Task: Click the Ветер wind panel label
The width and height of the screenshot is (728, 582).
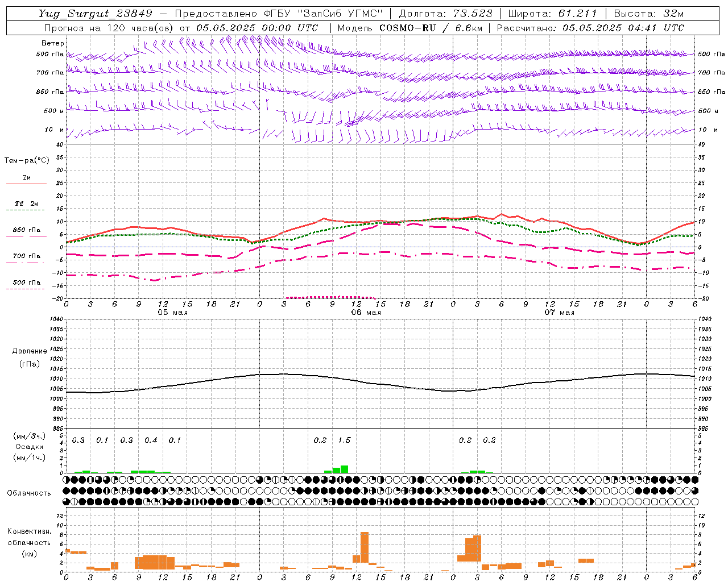Action: [x=53, y=43]
